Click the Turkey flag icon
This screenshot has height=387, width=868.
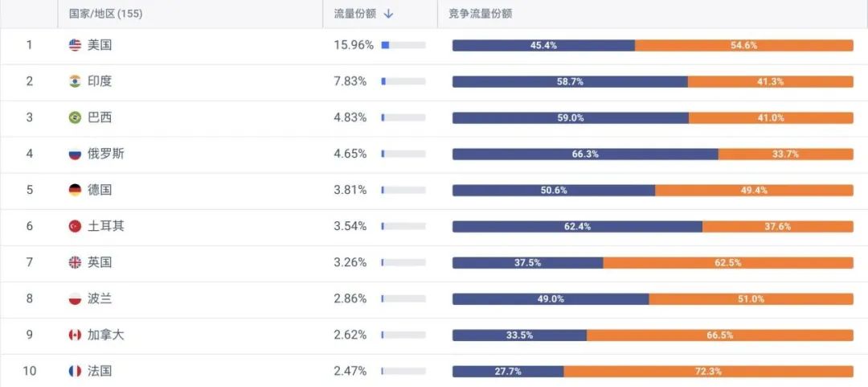[x=75, y=226]
